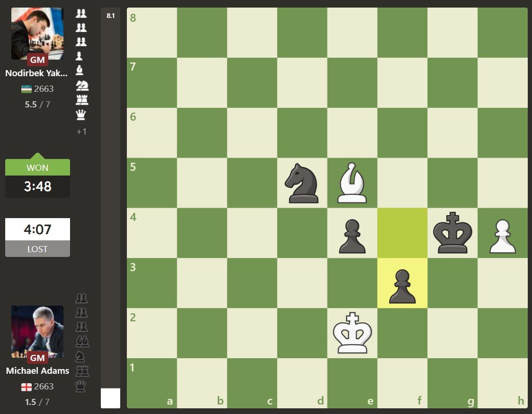Click the highlighted f4 square
Viewport: 532px width, 414px height.
[402, 233]
